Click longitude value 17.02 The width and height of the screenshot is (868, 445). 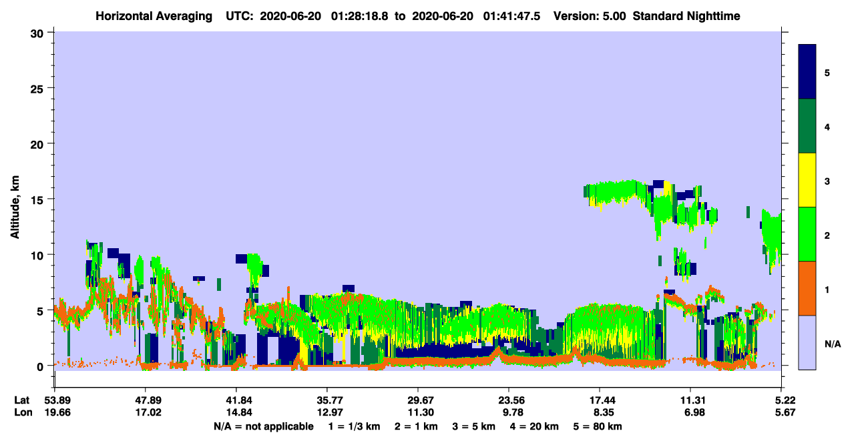pyautogui.click(x=146, y=413)
